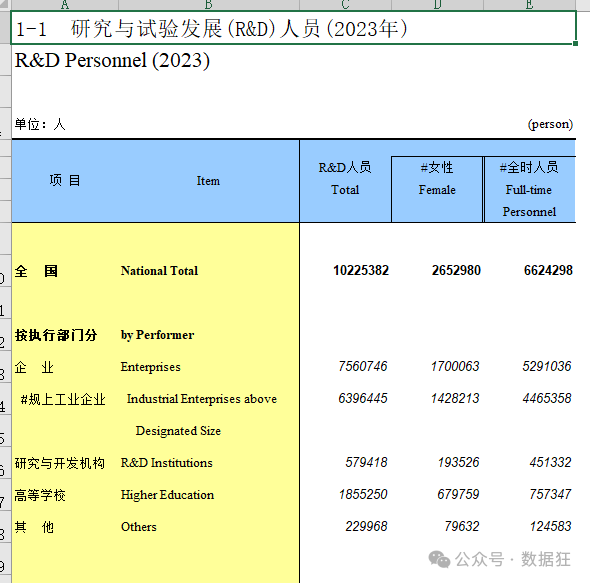
Task: Select the R&D Institutions total 579418
Action: pyautogui.click(x=366, y=462)
